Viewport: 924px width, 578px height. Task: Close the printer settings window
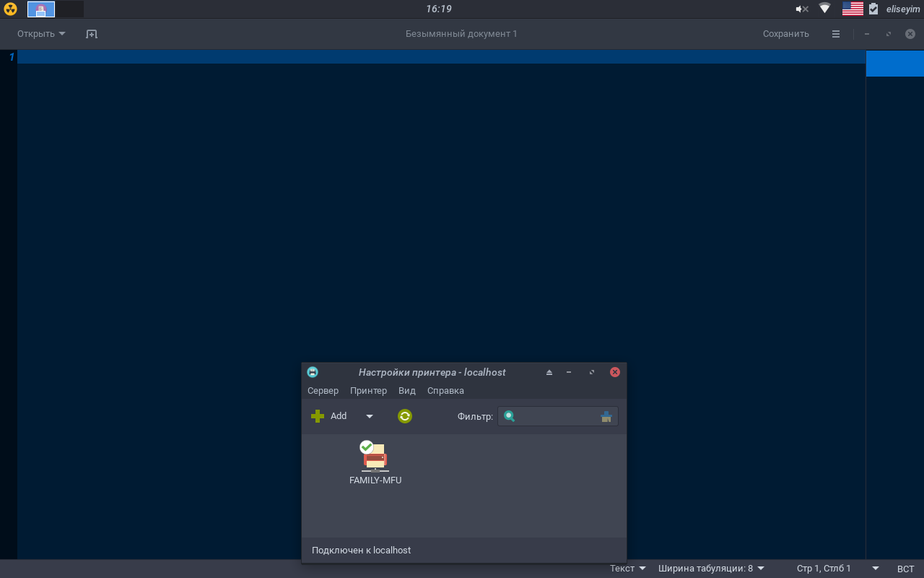coord(615,372)
